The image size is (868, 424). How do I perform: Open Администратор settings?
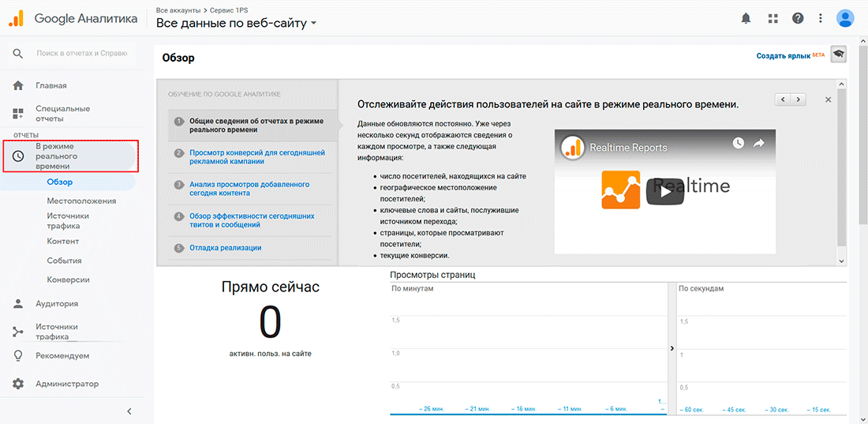tap(67, 384)
